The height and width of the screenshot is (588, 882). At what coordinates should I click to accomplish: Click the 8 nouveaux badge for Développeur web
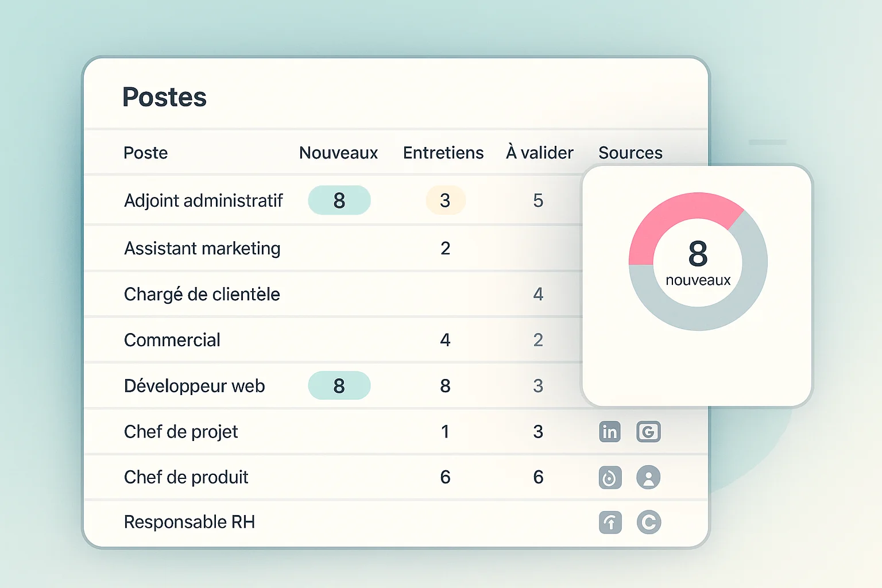click(339, 385)
